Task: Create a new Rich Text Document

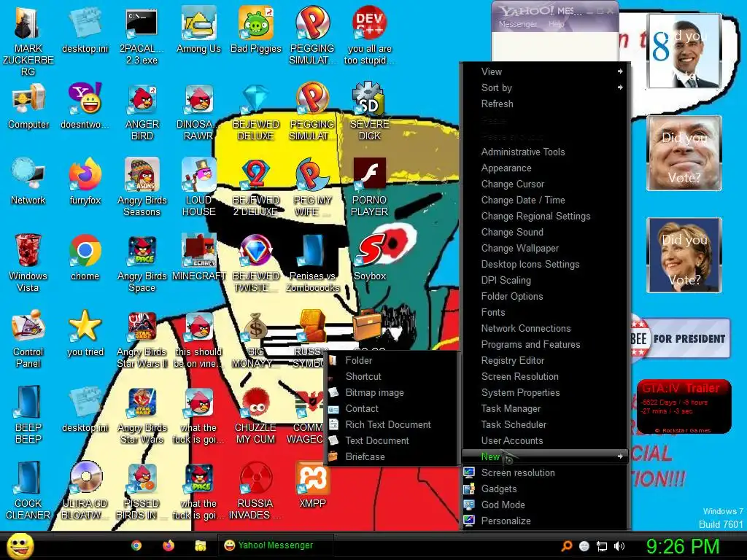Action: click(392, 425)
